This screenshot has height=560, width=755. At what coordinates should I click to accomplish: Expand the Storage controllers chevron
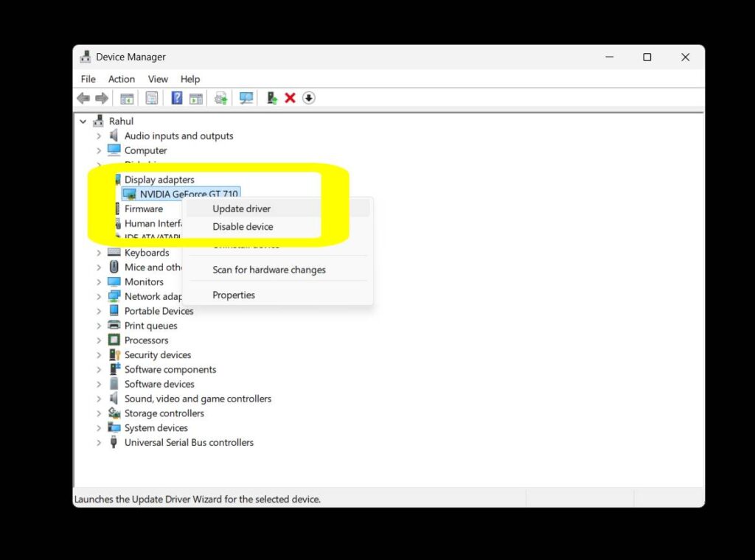[x=99, y=413]
